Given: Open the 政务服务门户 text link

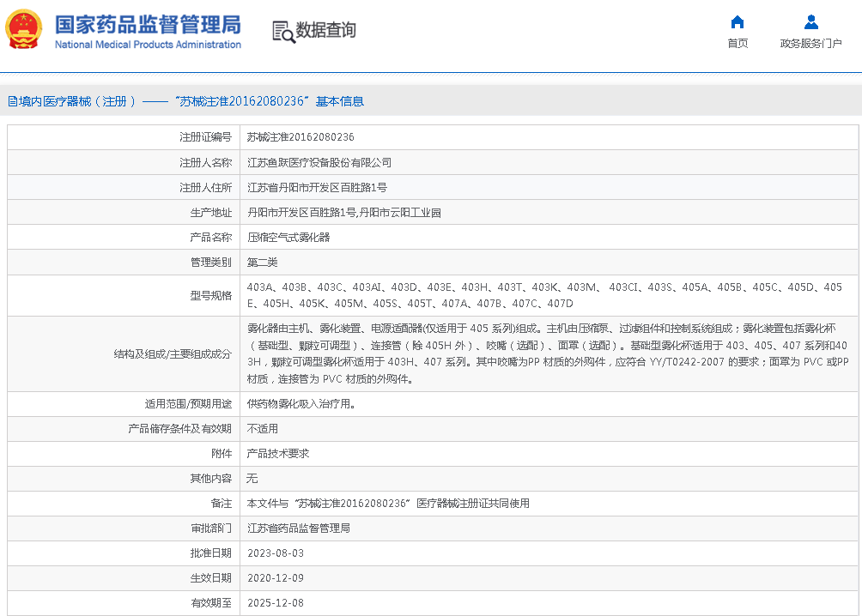Looking at the screenshot, I should (x=810, y=44).
